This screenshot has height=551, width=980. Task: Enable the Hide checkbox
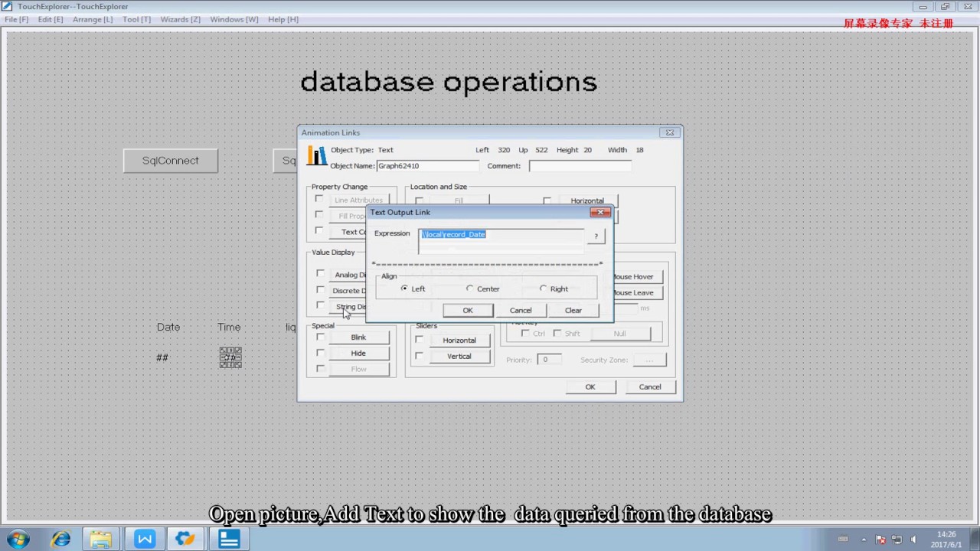320,353
